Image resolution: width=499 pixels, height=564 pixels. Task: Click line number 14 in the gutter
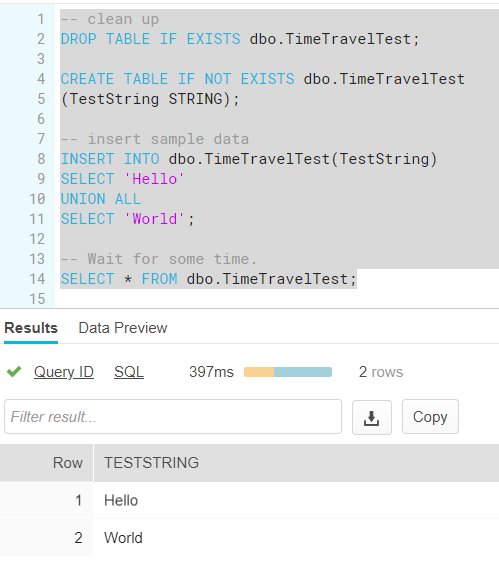point(37,279)
